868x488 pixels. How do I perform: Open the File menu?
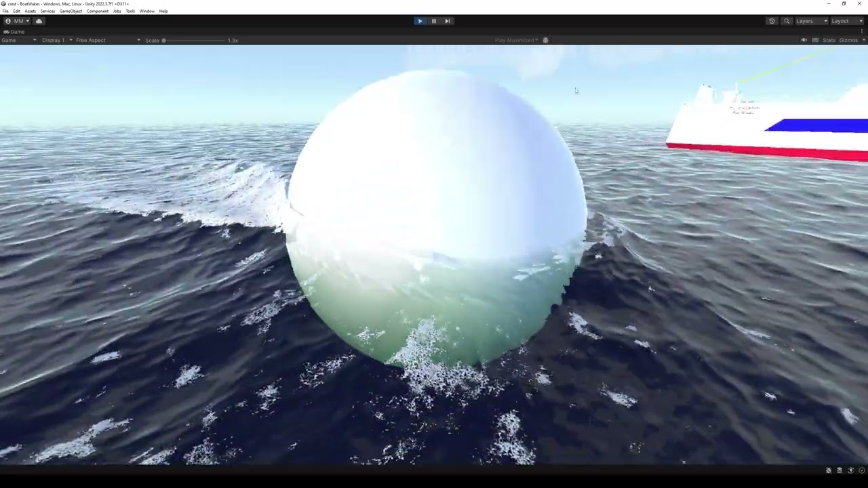click(x=5, y=11)
